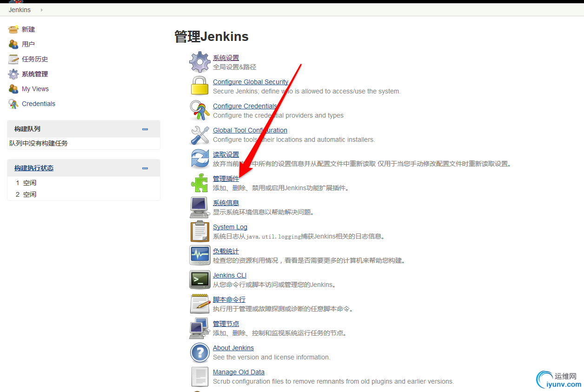584x392 pixels.
Task: Click the green puzzle piece plugin icon
Action: click(x=200, y=183)
